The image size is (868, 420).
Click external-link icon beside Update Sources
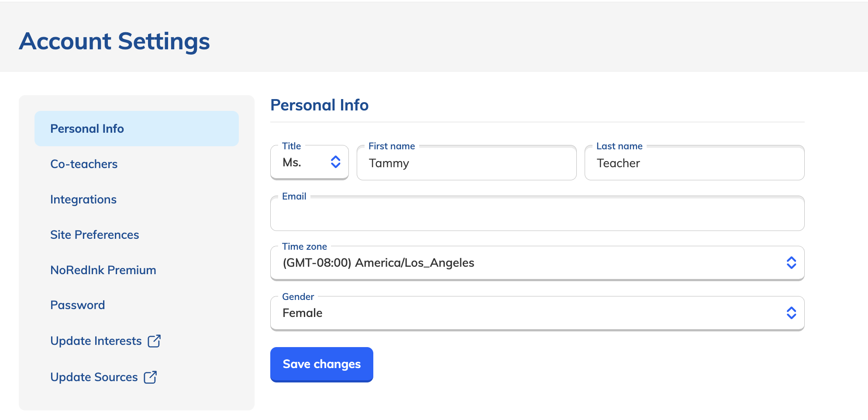(150, 377)
